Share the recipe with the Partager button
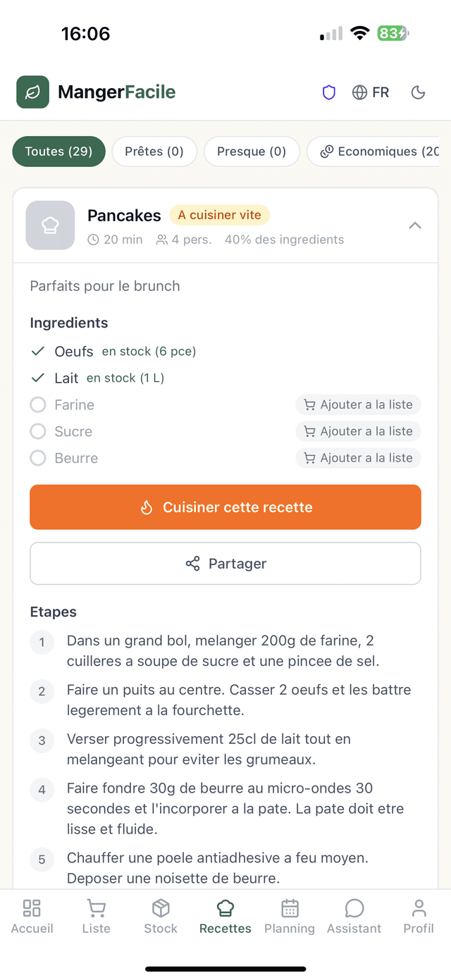Screen dimensions: 451x980 [x=225, y=563]
